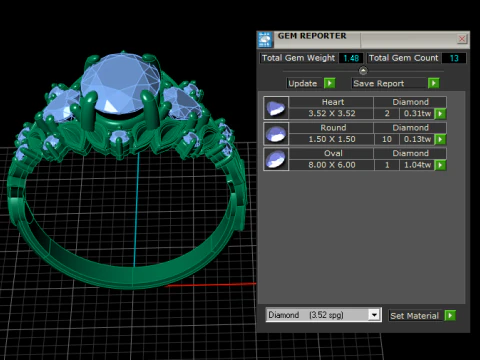Click the green arrow on the Oval row
The height and width of the screenshot is (360, 480).
pos(440,165)
